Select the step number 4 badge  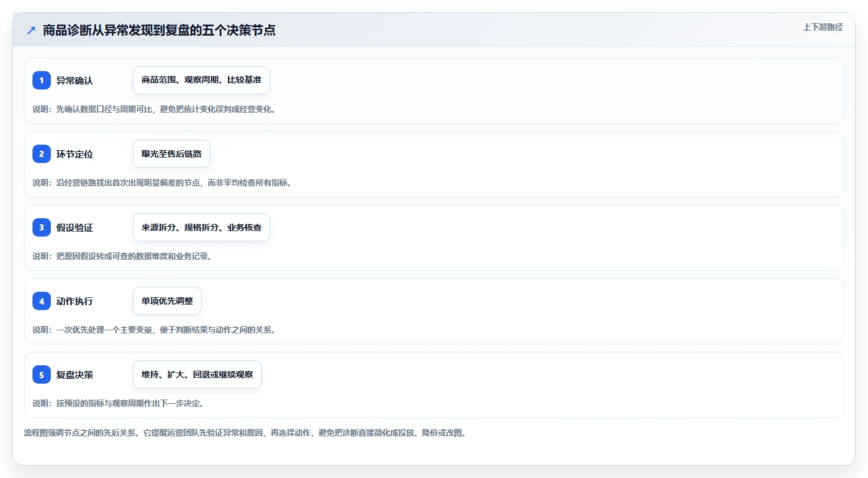pyautogui.click(x=42, y=301)
